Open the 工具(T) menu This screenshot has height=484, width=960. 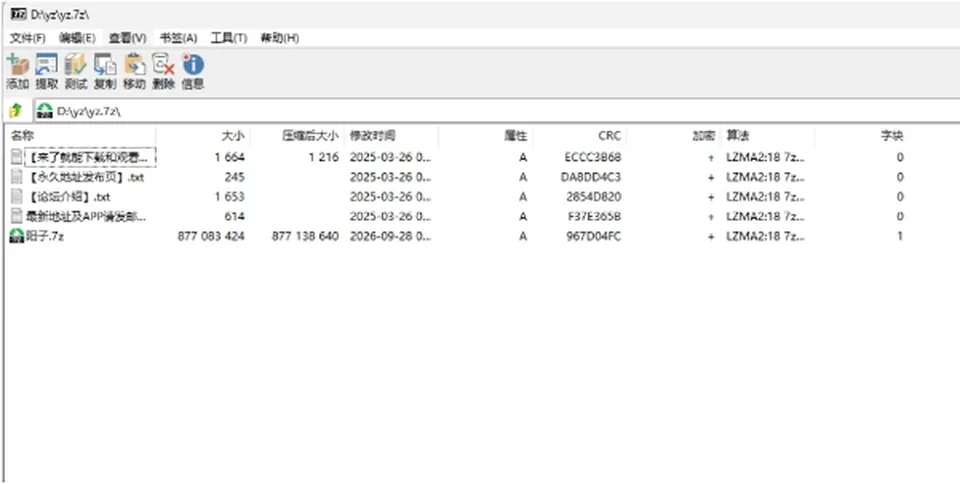click(x=228, y=38)
